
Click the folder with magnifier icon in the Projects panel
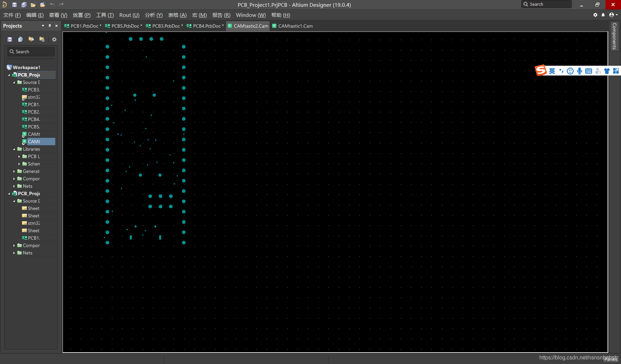(31, 39)
